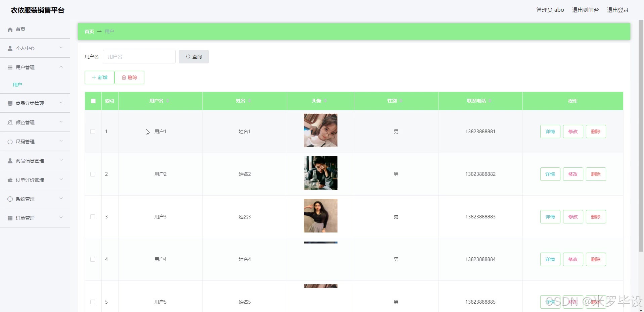Click the avatar photo of 用户1

[x=321, y=131]
